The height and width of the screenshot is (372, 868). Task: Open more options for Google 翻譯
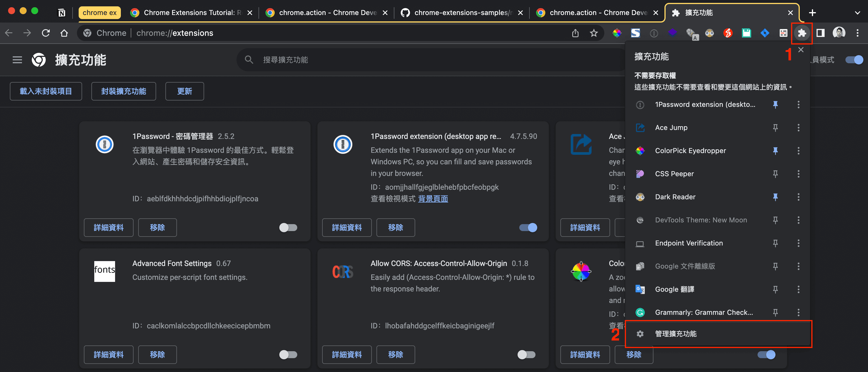tap(798, 289)
